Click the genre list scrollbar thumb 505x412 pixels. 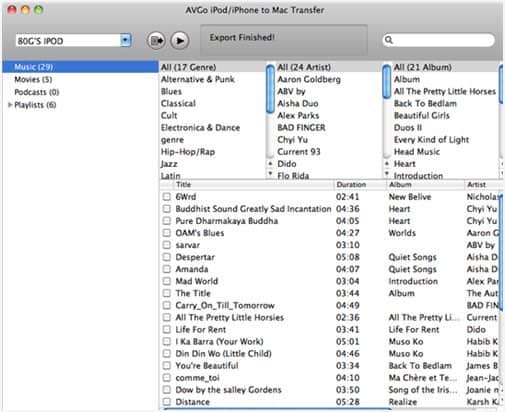(270, 88)
